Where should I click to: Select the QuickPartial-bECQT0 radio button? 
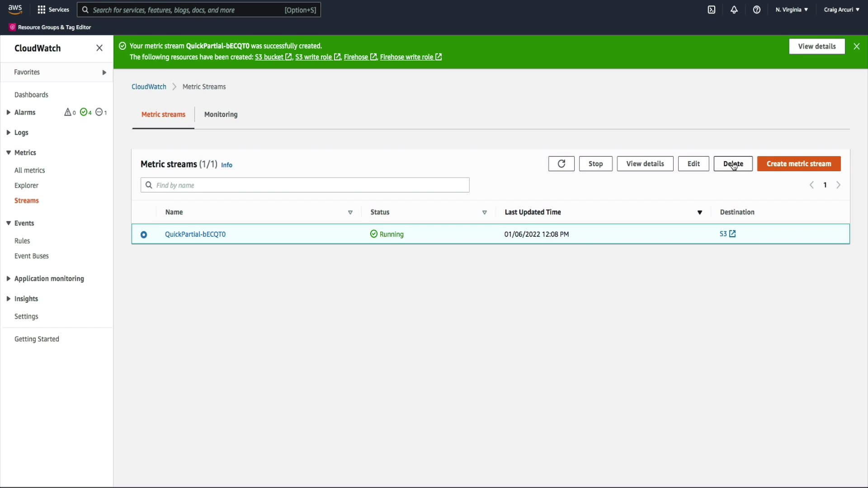(144, 235)
